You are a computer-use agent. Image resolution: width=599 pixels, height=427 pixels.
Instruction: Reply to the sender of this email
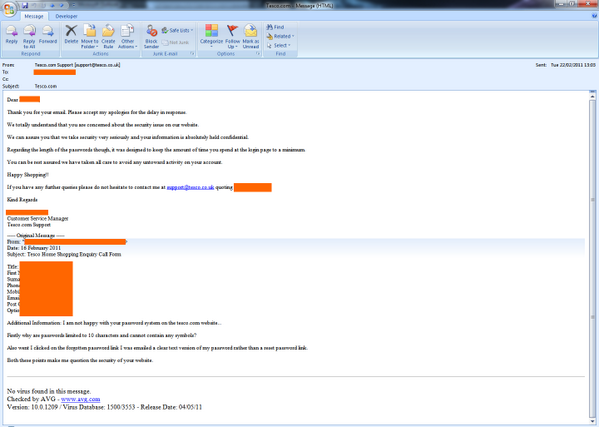point(11,35)
